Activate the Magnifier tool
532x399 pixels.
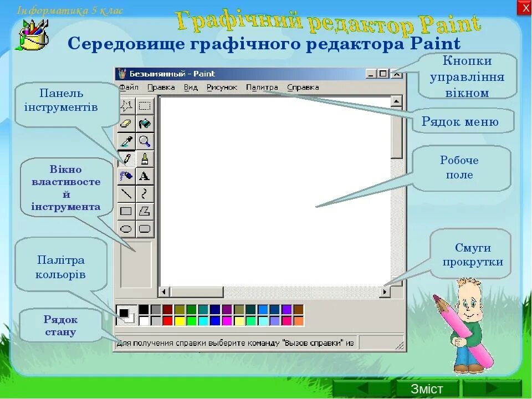point(145,141)
